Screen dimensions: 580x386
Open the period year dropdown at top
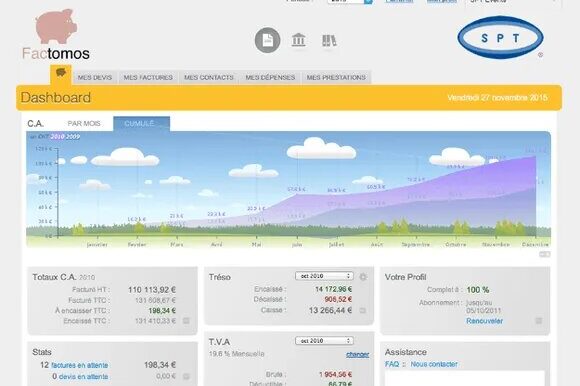pos(350,1)
